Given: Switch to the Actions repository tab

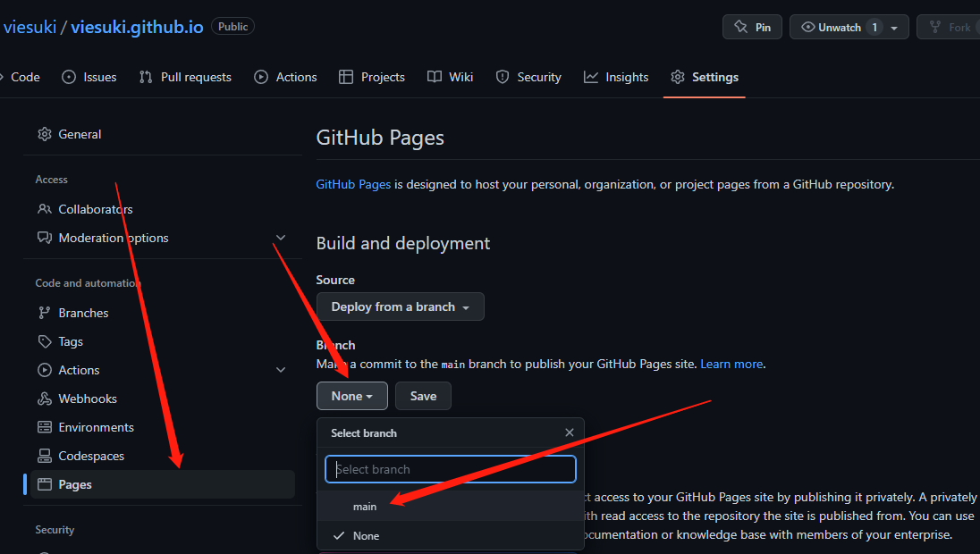Looking at the screenshot, I should pos(285,77).
